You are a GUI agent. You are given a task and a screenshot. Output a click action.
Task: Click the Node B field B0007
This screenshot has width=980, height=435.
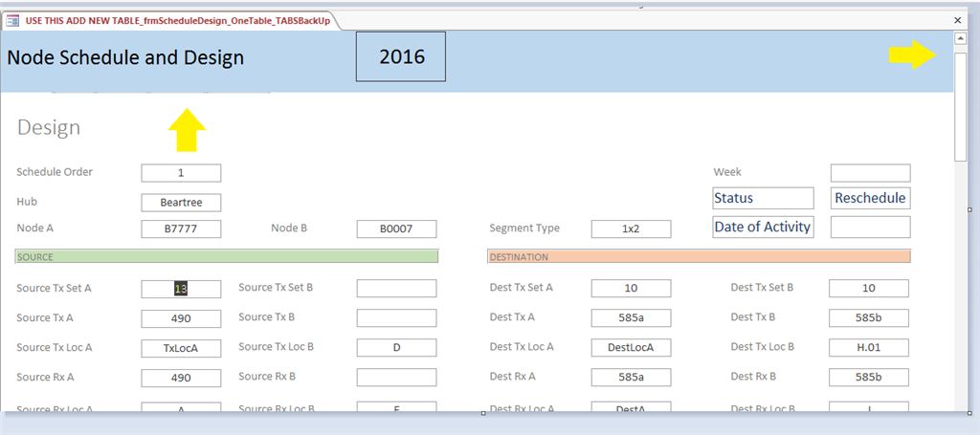pos(397,229)
